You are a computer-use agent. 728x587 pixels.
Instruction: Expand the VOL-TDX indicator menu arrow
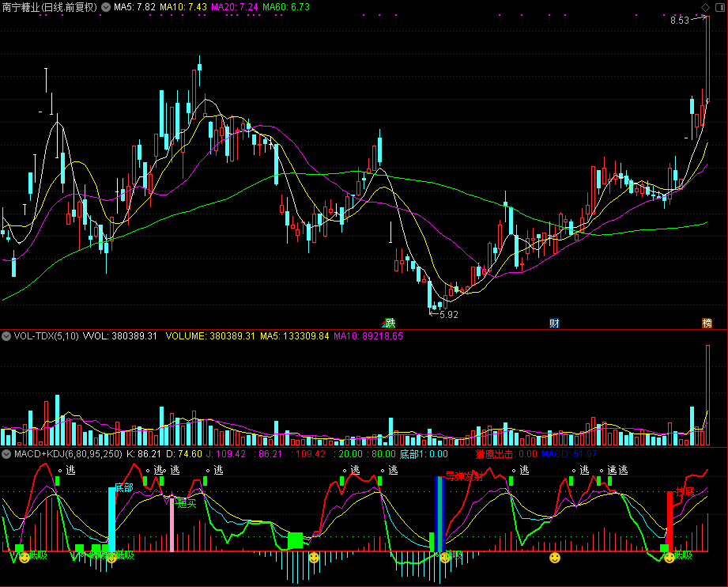(6, 336)
